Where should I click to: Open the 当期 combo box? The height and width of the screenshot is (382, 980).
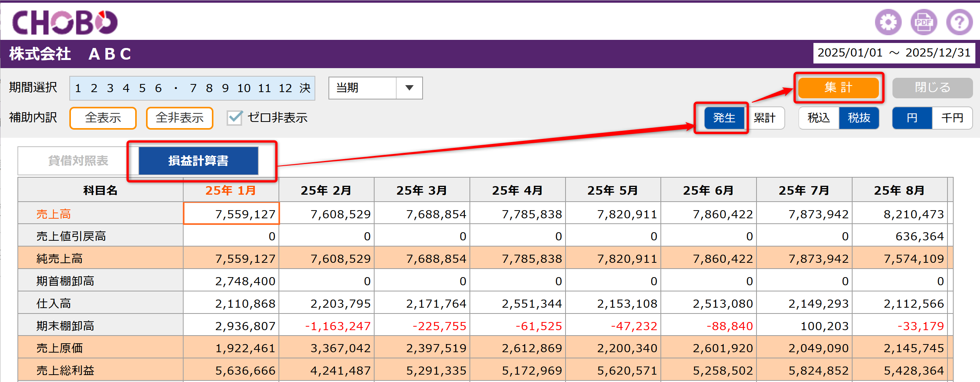pos(375,88)
